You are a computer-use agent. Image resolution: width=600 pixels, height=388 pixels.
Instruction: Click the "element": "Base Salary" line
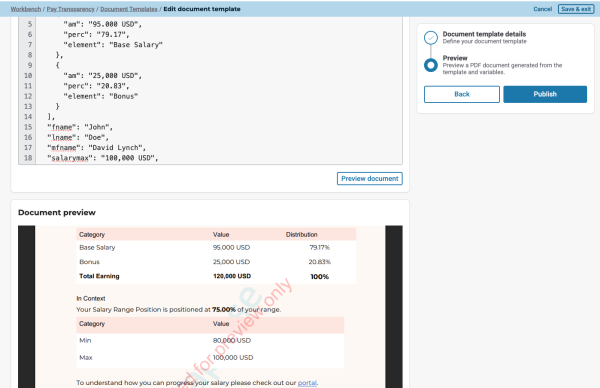coord(113,45)
